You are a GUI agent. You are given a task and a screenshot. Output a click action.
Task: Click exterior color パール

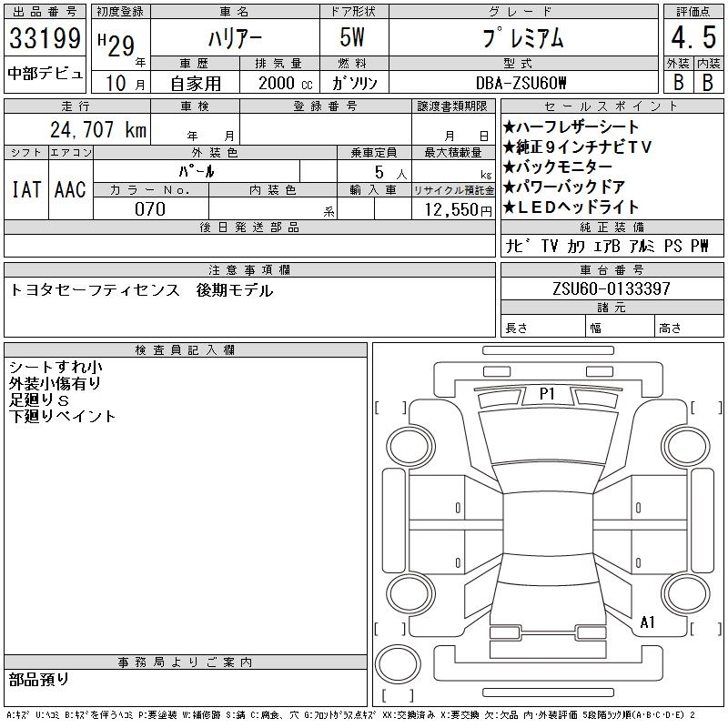pos(197,171)
